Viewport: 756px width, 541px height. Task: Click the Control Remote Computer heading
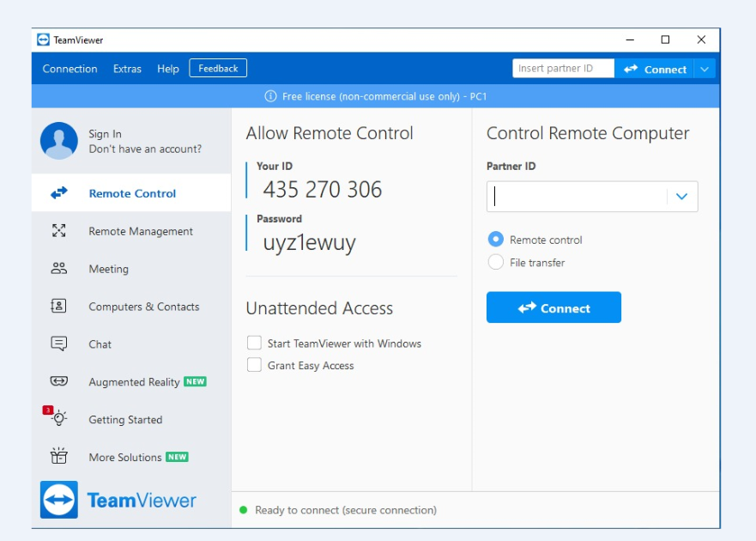click(588, 133)
